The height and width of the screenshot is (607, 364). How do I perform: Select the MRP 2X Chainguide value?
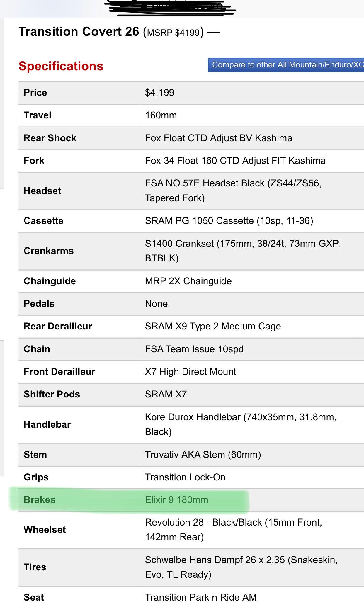(188, 281)
